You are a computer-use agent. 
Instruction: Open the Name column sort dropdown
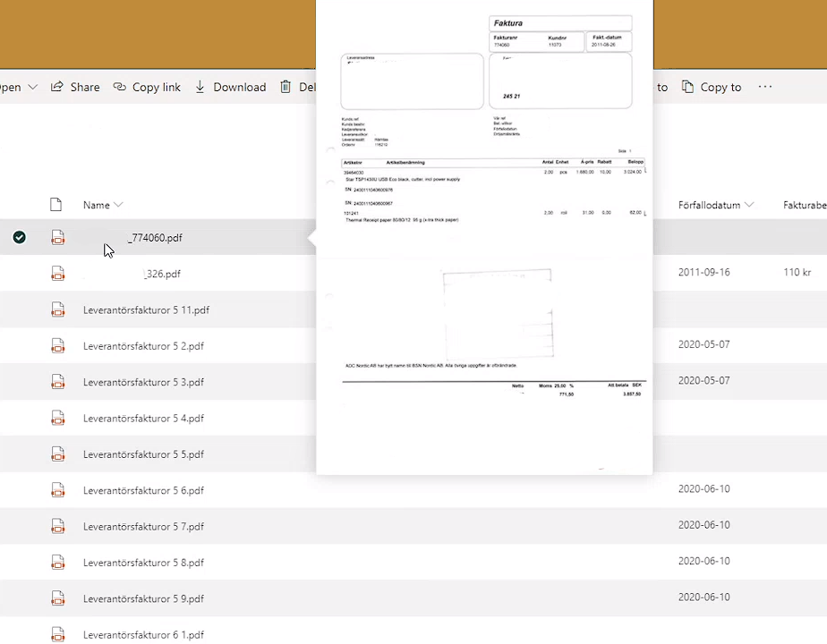point(117,205)
